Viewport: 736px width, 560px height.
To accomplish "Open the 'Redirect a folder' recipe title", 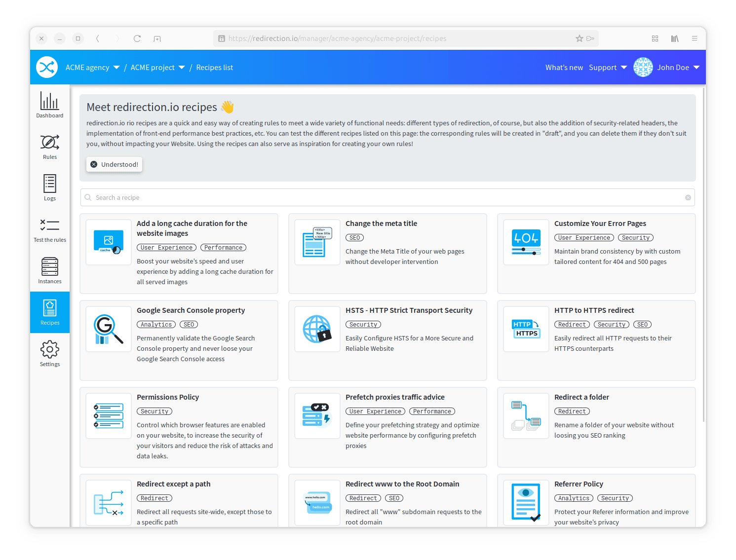I will pos(581,397).
